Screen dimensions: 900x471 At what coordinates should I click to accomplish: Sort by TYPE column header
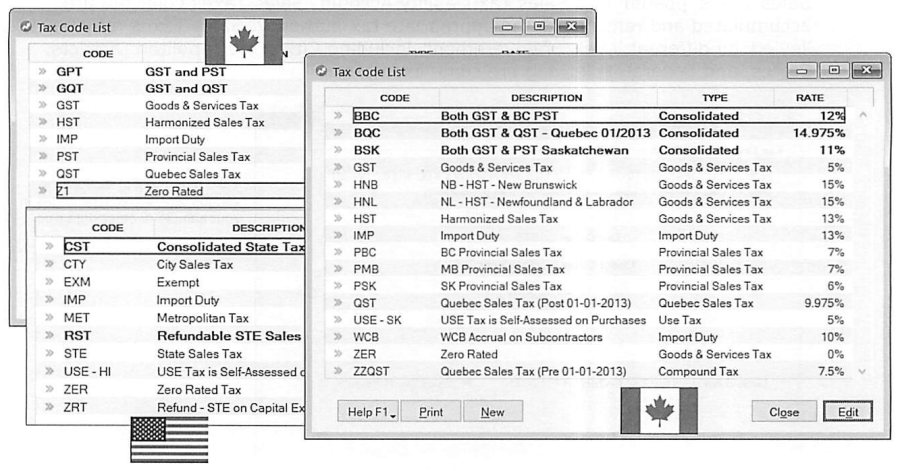(715, 98)
